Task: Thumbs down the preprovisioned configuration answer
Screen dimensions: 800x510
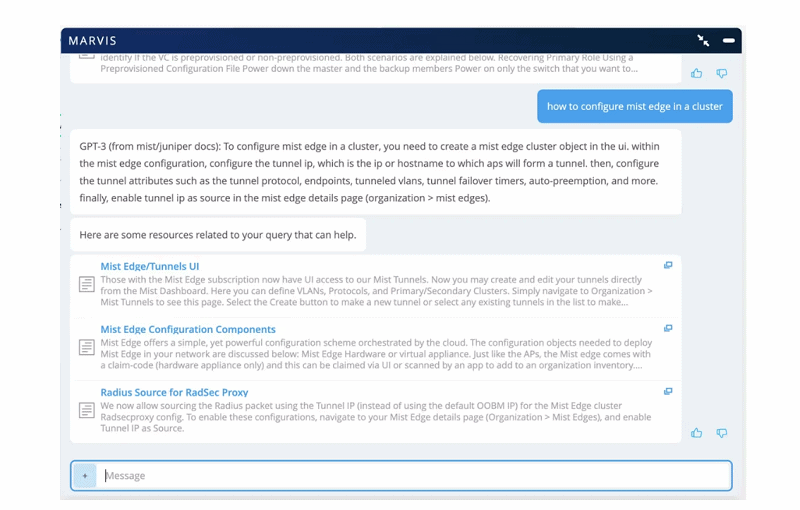Action: [721, 73]
